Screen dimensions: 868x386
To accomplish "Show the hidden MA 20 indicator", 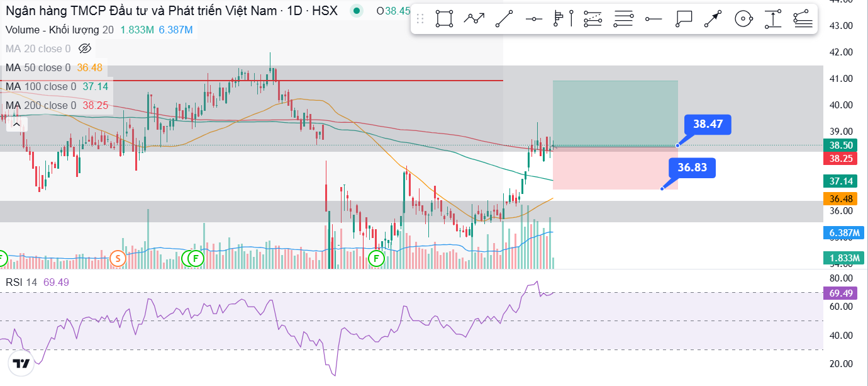I will 86,48.
